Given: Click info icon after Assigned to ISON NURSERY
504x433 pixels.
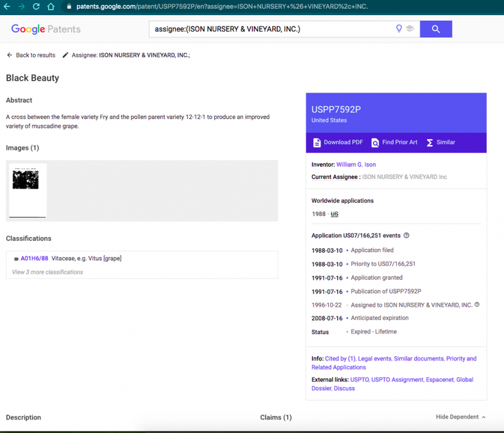Looking at the screenshot, I should click(477, 304).
